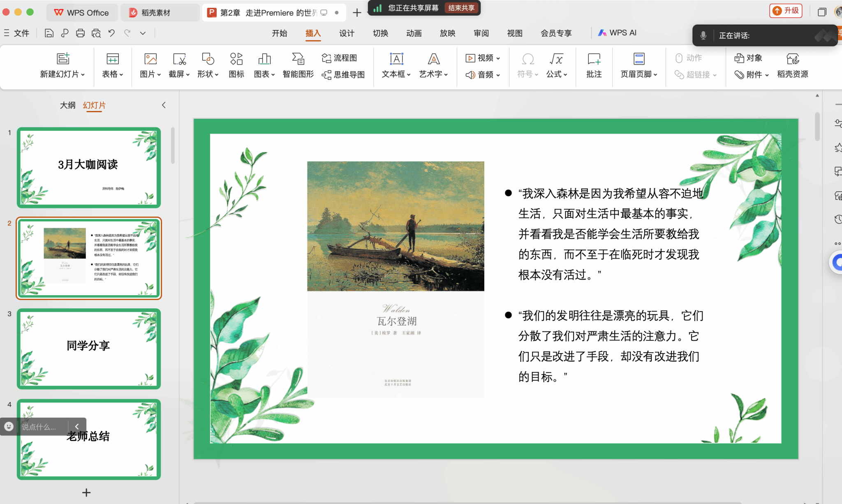Image resolution: width=842 pixels, height=504 pixels.
Task: Open the 审阅 ribbon tab
Action: point(481,33)
